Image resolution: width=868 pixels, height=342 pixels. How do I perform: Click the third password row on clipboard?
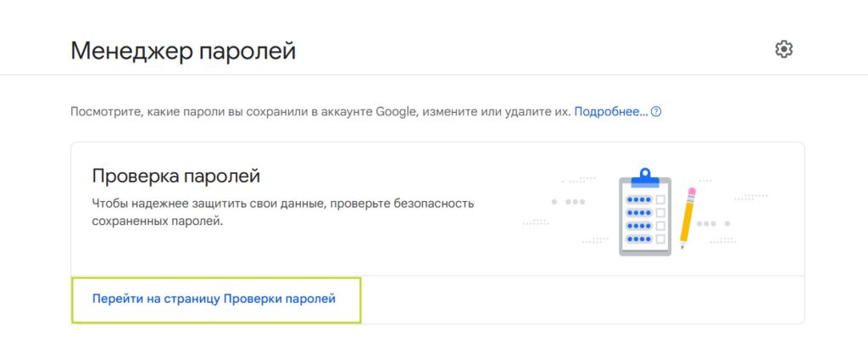638,227
